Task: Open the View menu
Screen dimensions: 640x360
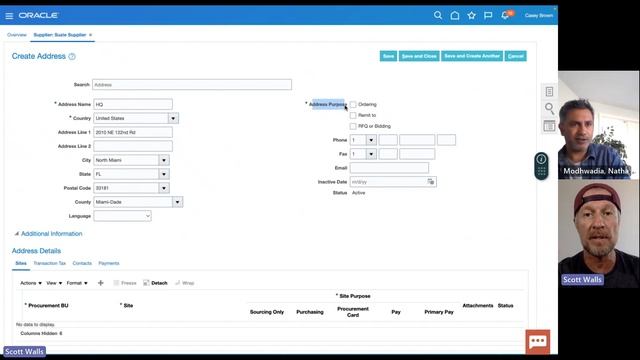Action: (x=54, y=283)
